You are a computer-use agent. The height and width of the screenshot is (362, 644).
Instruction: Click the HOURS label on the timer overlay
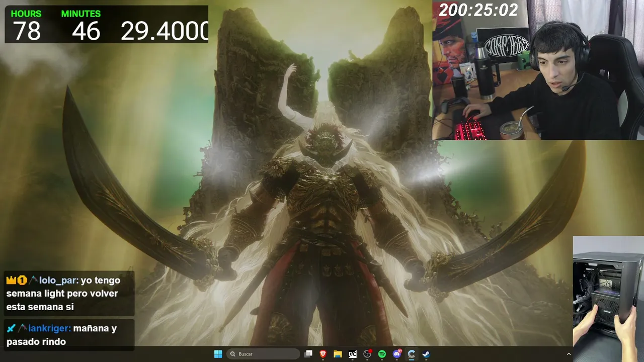click(x=26, y=14)
